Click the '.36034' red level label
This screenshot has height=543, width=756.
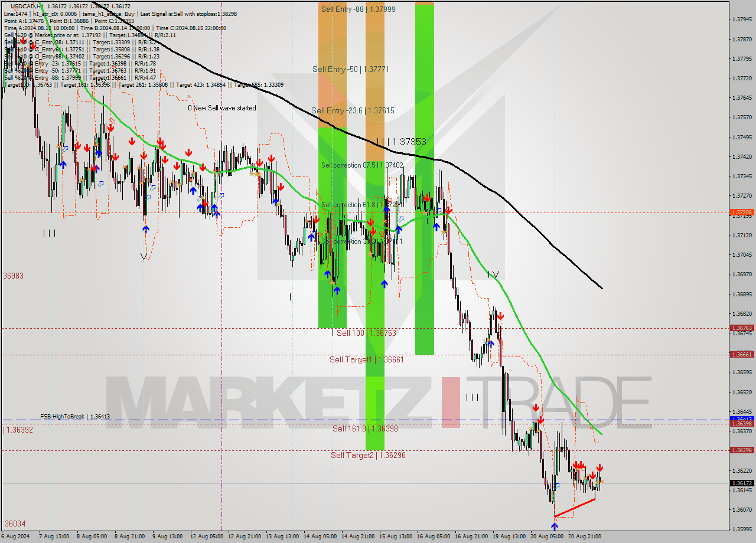(x=14, y=524)
